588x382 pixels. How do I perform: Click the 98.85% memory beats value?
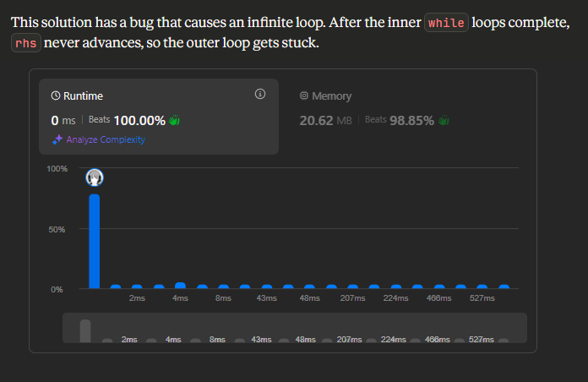click(x=411, y=121)
